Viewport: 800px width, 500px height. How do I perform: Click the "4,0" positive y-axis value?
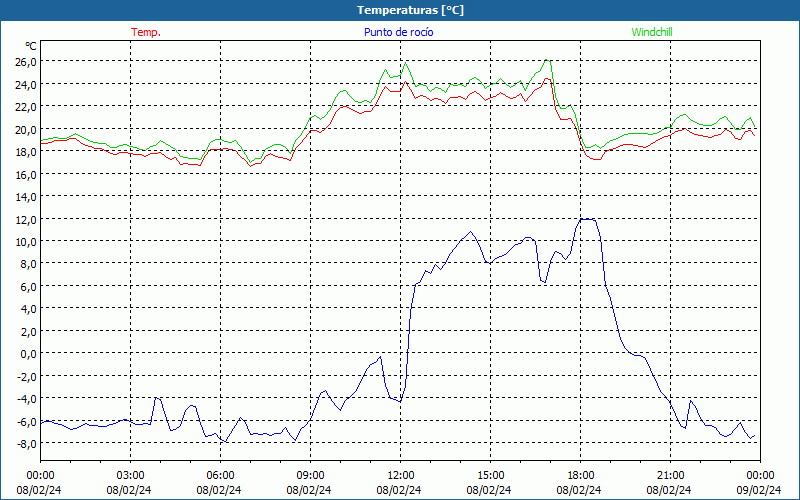(x=29, y=309)
